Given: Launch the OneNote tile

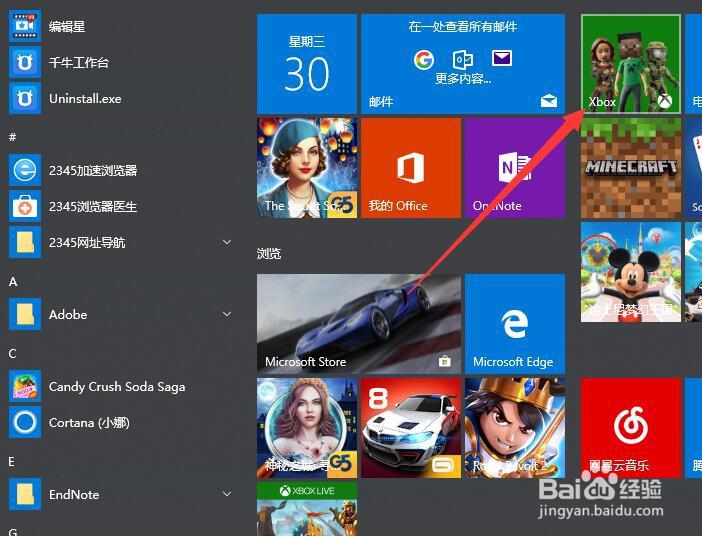Looking at the screenshot, I should tap(515, 168).
